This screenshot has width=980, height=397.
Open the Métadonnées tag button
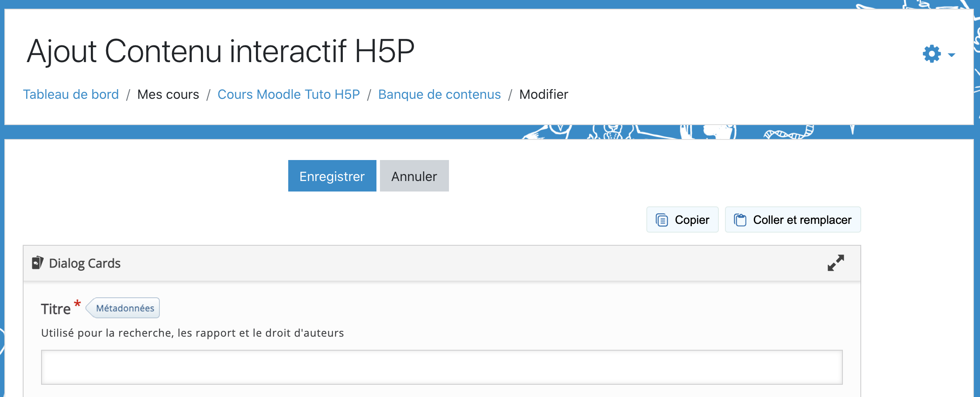[124, 308]
